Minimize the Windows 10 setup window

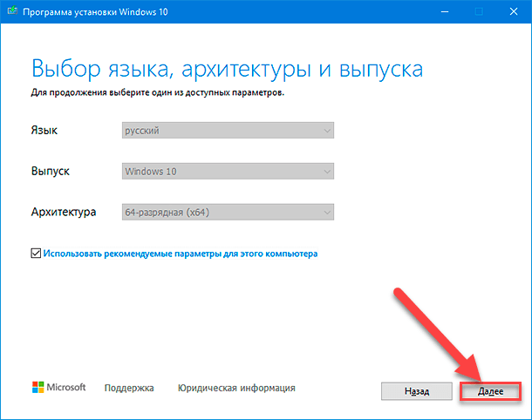445,12
